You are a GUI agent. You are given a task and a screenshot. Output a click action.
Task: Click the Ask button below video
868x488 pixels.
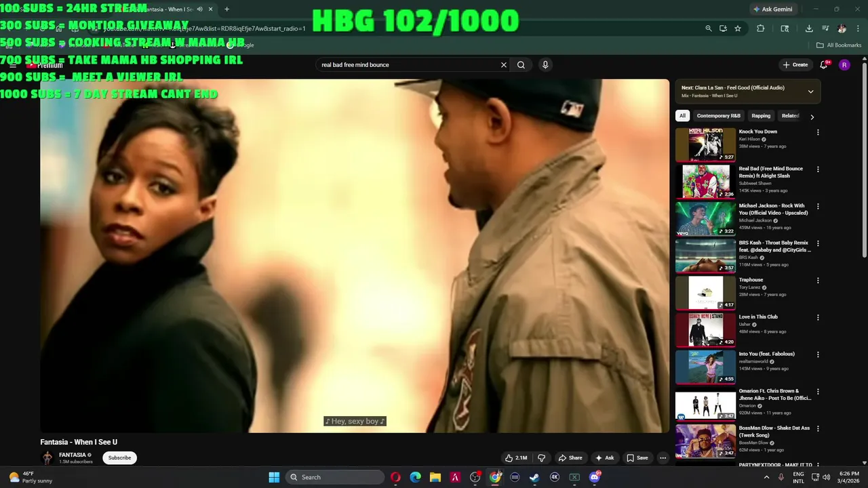[604, 458]
